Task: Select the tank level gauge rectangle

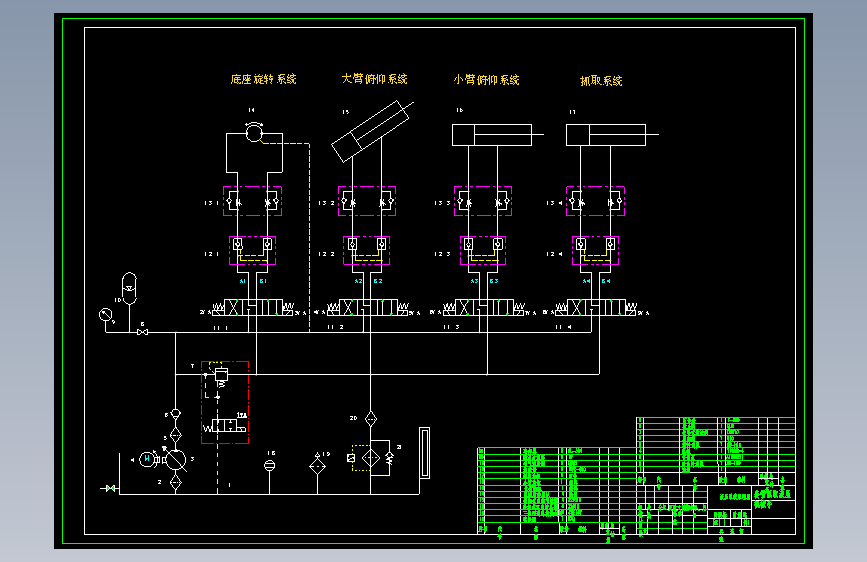Action: click(425, 452)
